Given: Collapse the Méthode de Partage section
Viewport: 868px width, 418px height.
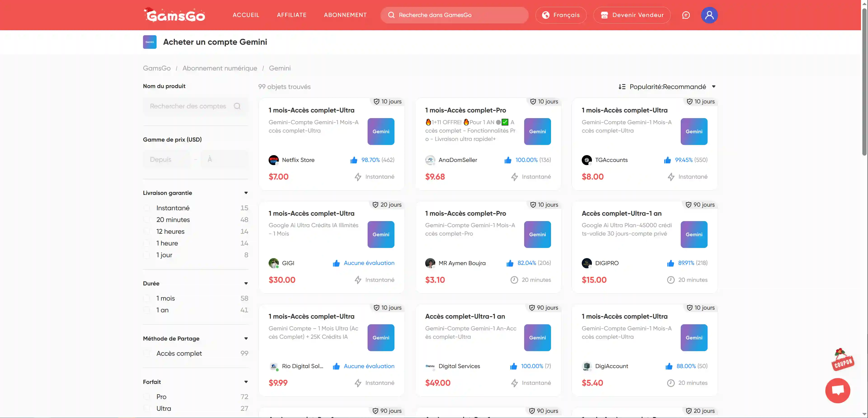Looking at the screenshot, I should point(246,339).
